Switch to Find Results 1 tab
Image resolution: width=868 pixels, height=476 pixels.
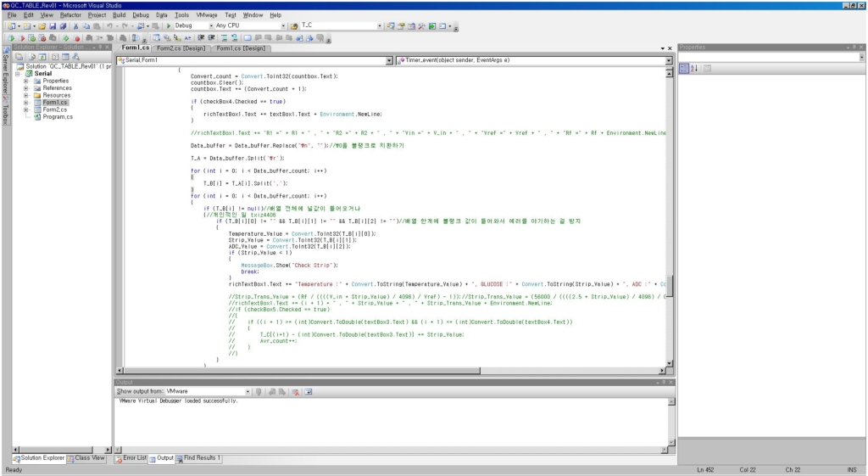tap(198, 458)
